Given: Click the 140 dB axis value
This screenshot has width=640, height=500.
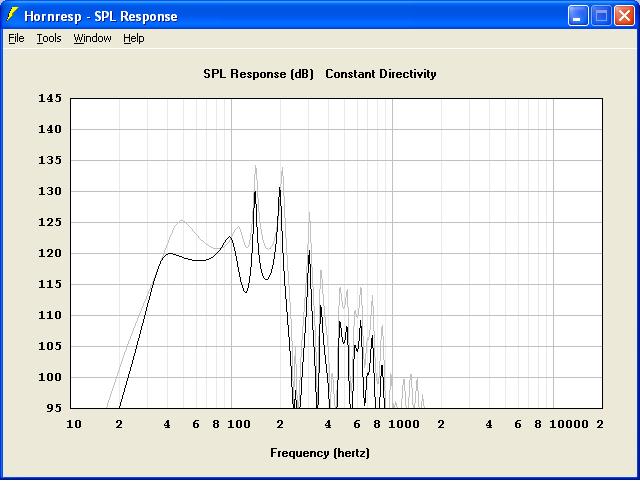Looking at the screenshot, I should [x=50, y=129].
